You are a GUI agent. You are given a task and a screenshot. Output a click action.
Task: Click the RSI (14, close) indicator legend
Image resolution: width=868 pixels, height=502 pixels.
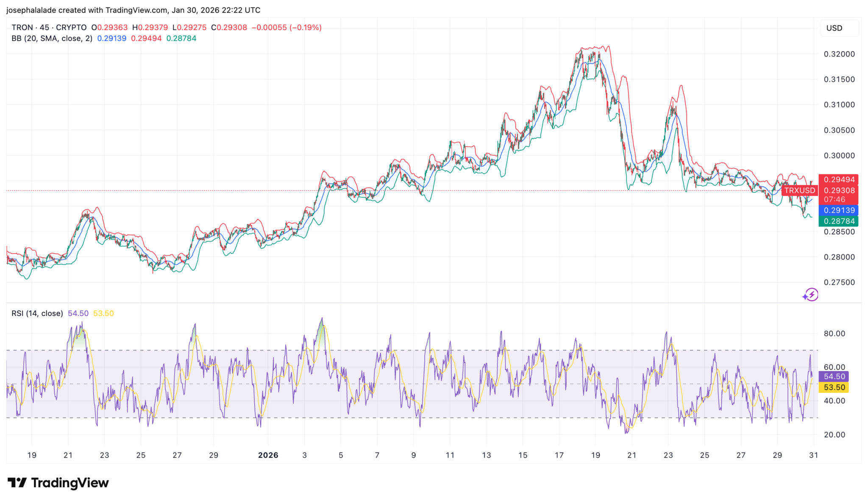(x=37, y=313)
